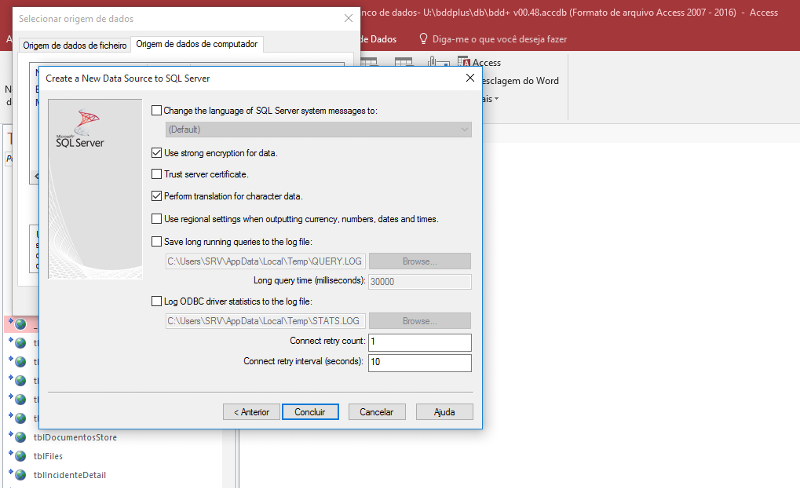Screen dimensions: 800x488
Task: Finish the wizard with Concluir
Action: 310,412
